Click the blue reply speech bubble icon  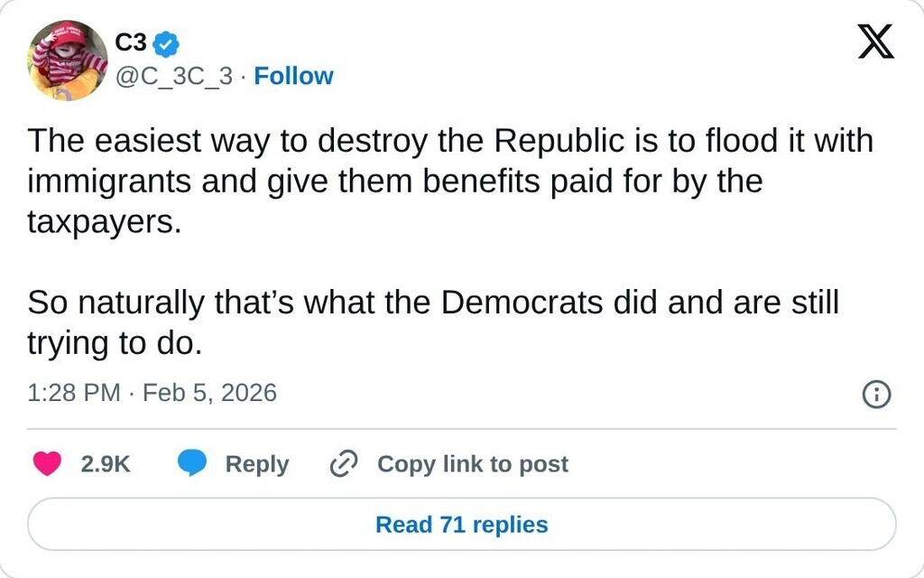[x=191, y=463]
